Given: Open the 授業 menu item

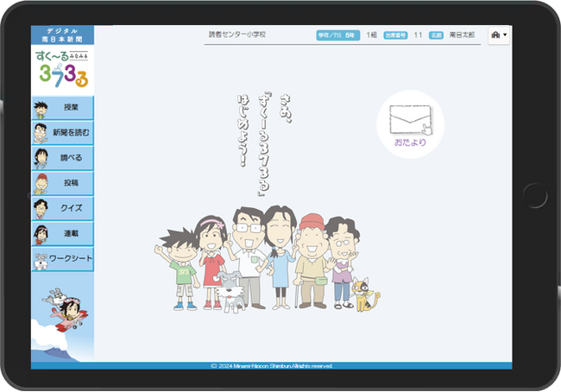Looking at the screenshot, I should (x=63, y=107).
